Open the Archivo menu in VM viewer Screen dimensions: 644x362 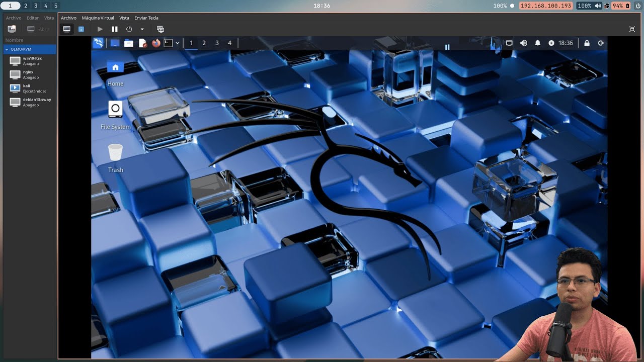[x=68, y=18]
